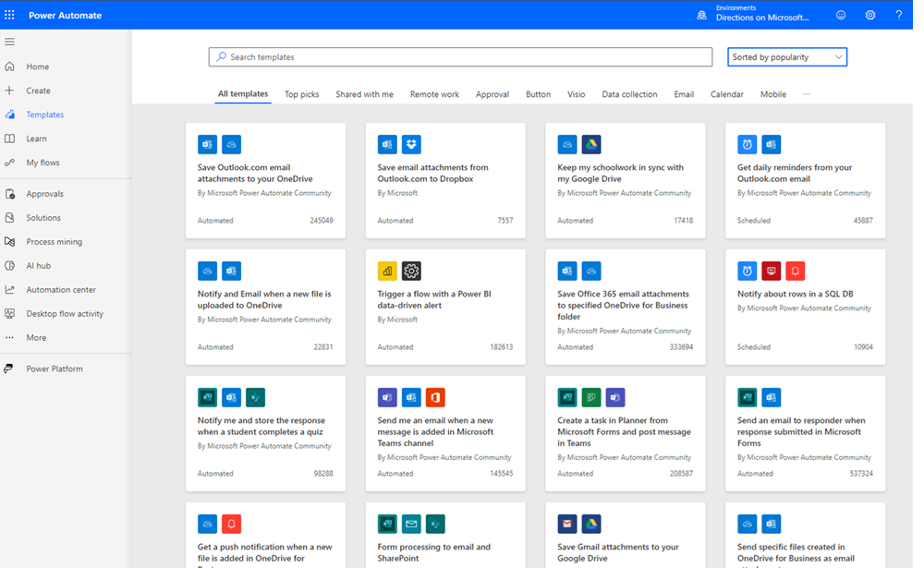The image size is (924, 568).
Task: Click the Gmail icon on Save Gmail attachments card
Action: (567, 524)
